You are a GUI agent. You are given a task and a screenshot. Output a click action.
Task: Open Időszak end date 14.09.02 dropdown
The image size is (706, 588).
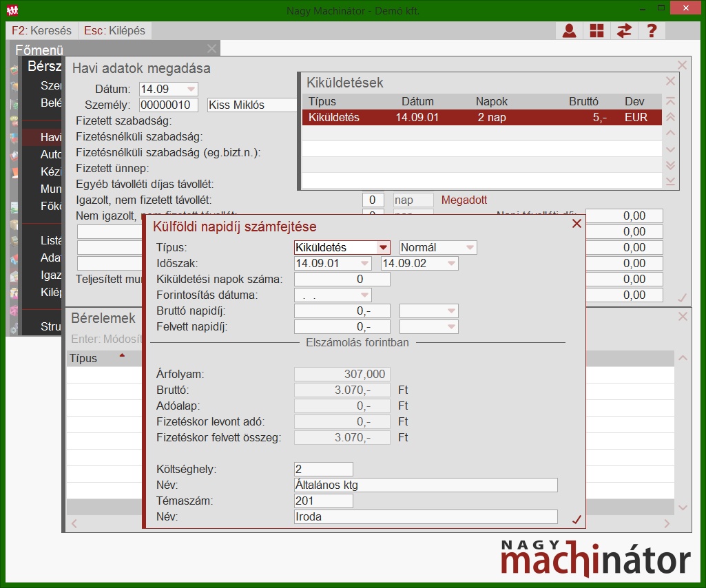pos(452,264)
